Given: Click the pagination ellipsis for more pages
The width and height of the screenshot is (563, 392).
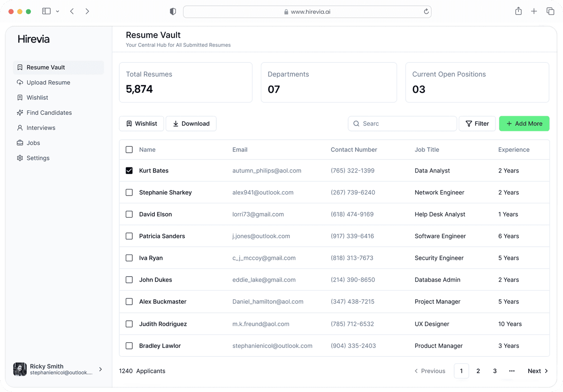Looking at the screenshot, I should [512, 371].
